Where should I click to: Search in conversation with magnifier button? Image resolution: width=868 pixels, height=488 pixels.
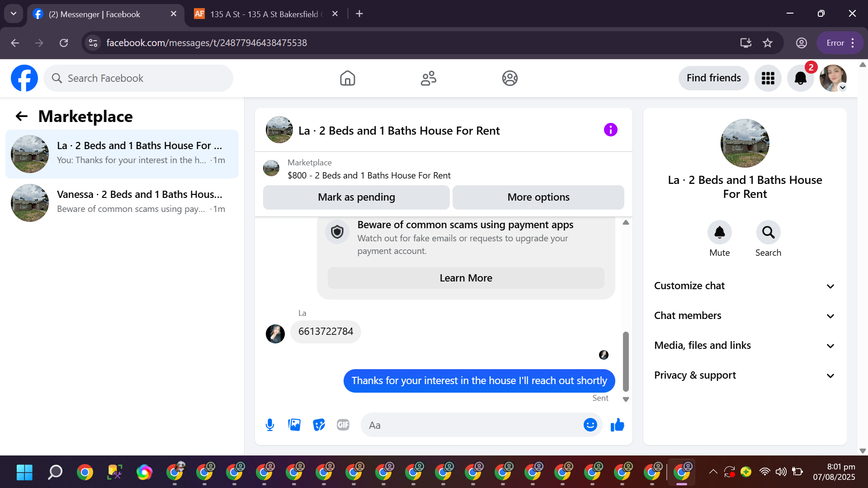tap(768, 232)
